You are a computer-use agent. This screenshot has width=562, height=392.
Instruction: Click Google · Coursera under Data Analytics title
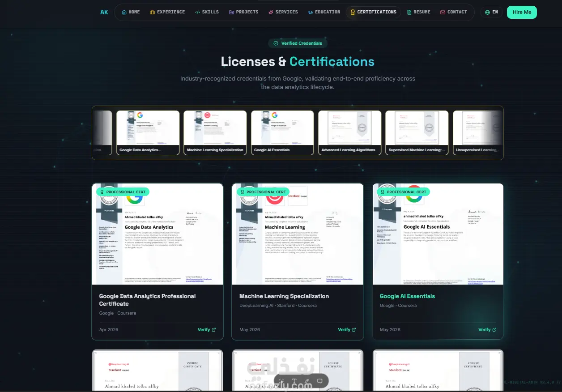[118, 313]
